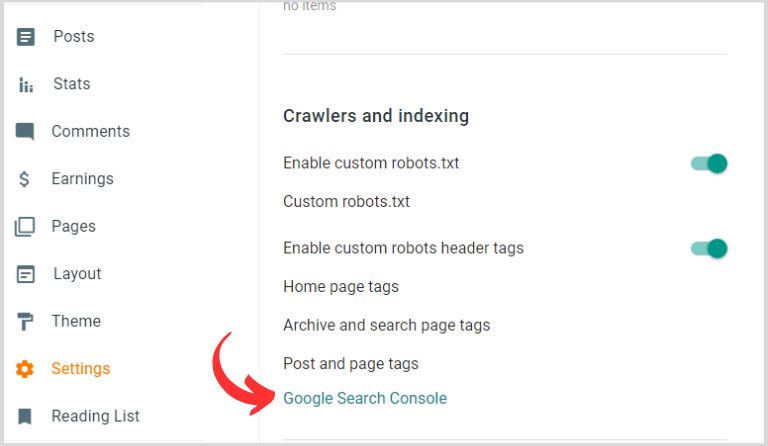Image resolution: width=768 pixels, height=446 pixels.
Task: Open the Google Search Console link
Action: tap(365, 398)
